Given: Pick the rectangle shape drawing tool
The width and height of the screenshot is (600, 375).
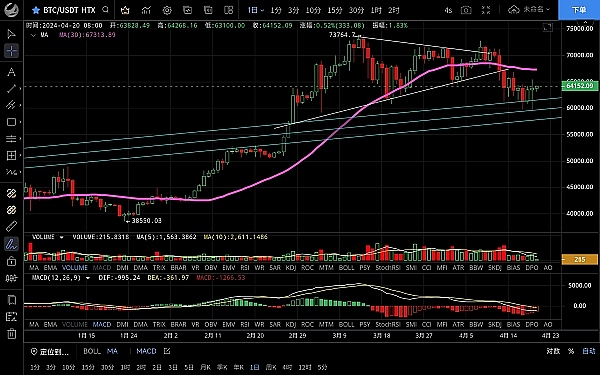Looking at the screenshot, I should [x=11, y=122].
